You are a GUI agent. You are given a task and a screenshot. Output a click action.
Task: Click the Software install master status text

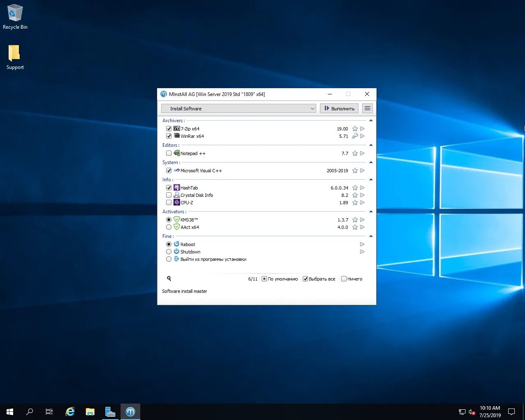click(x=185, y=291)
